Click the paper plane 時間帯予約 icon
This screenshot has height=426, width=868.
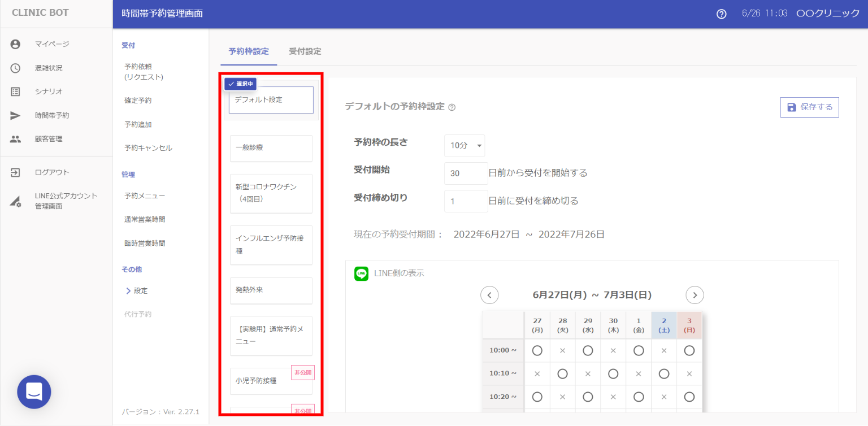15,115
